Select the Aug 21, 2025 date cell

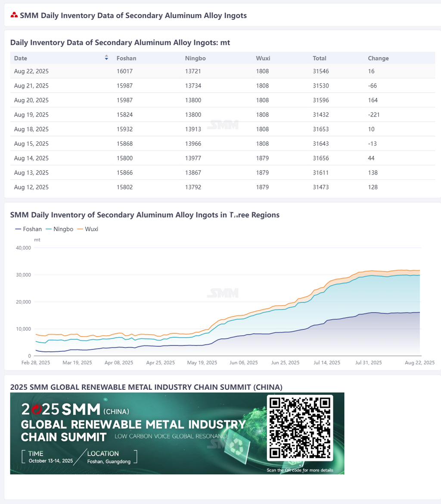click(31, 86)
